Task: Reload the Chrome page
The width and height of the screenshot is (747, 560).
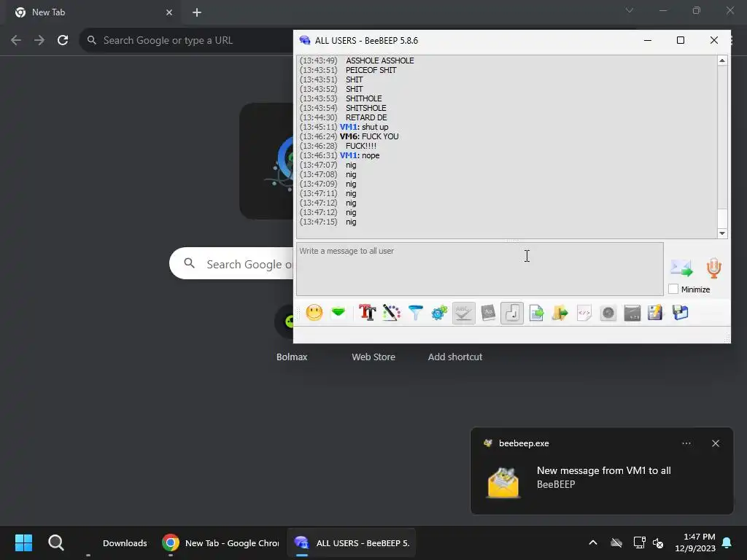Action: 63,41
